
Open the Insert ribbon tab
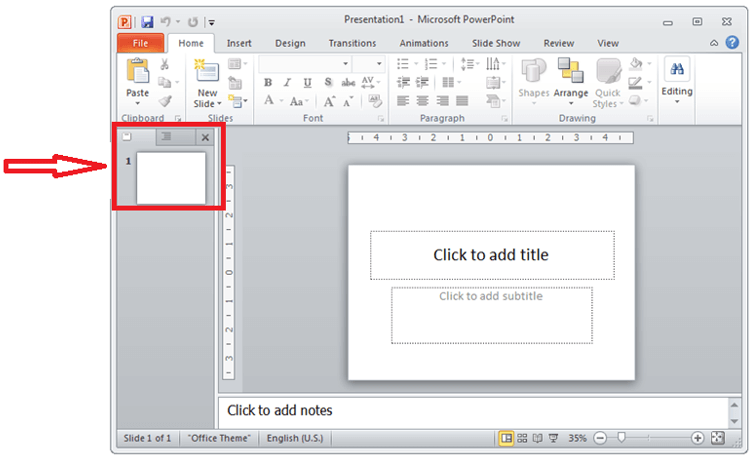[x=239, y=43]
